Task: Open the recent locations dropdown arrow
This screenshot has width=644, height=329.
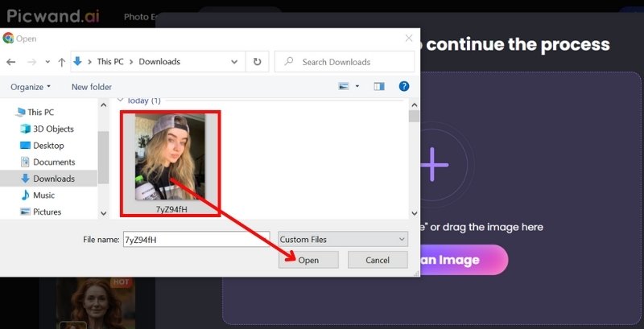Action: (47, 62)
